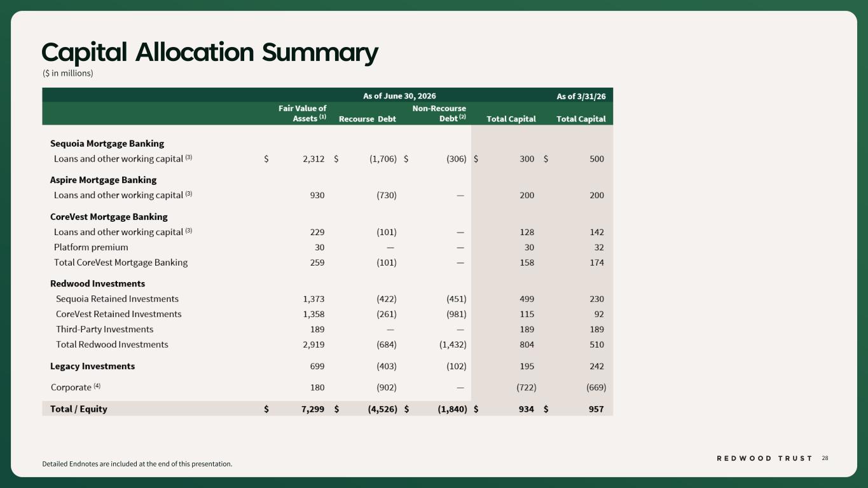Select the Total Redwood total capital "804"
868x488 pixels.
pyautogui.click(x=527, y=344)
